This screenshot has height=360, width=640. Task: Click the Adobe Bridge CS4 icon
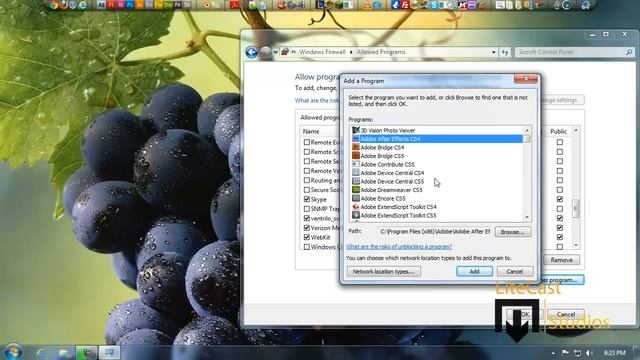[356, 147]
